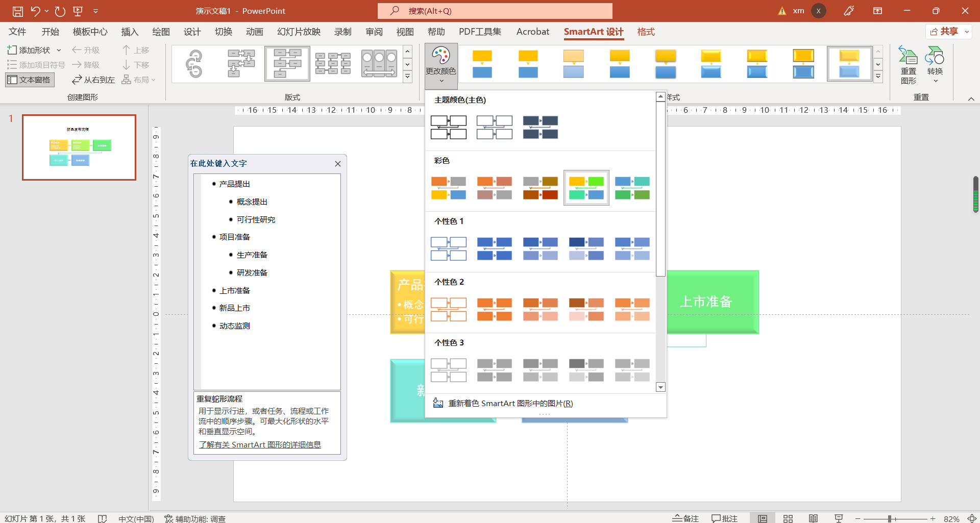Screen dimensions: 980x523
Task: Start slideshow from status bar icon
Action: coord(839,518)
